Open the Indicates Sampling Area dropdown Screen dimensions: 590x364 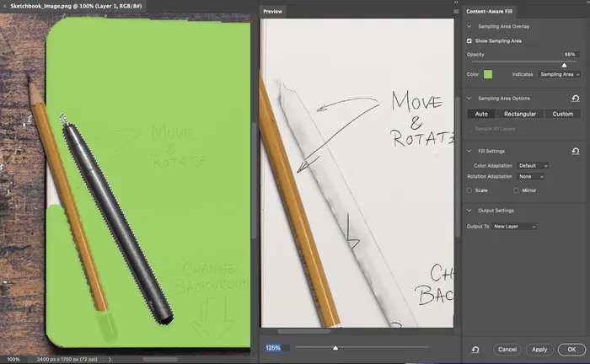click(x=560, y=74)
